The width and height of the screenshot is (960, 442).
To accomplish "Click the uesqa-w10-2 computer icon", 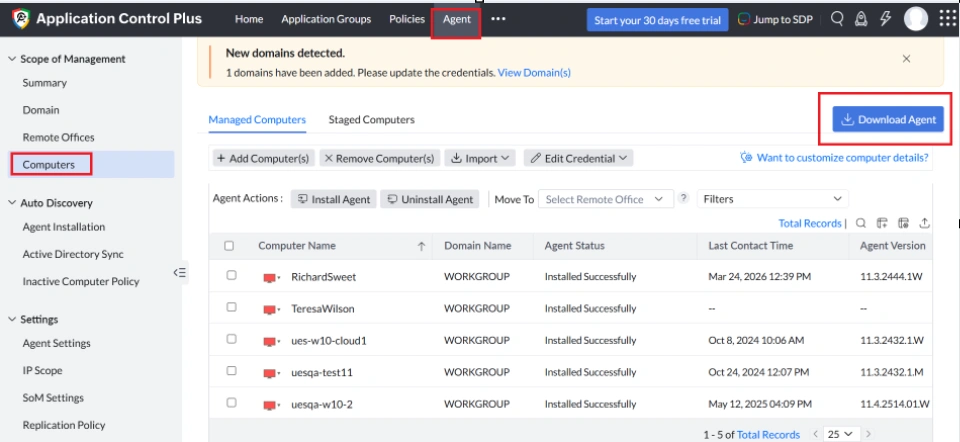I will pos(269,405).
